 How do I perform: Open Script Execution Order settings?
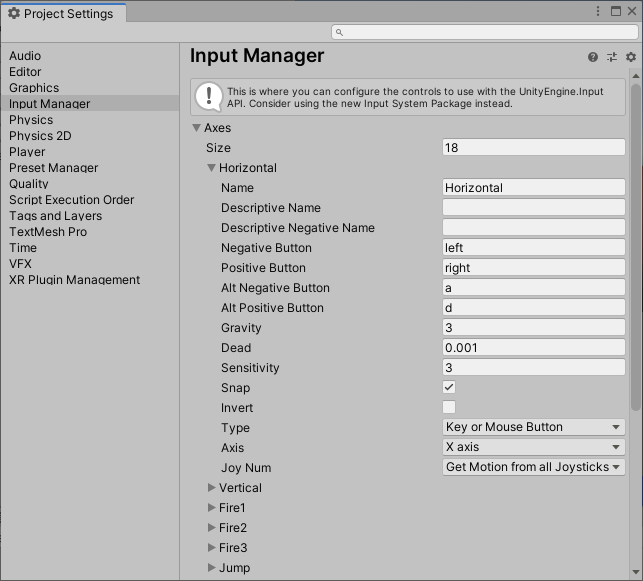90,200
